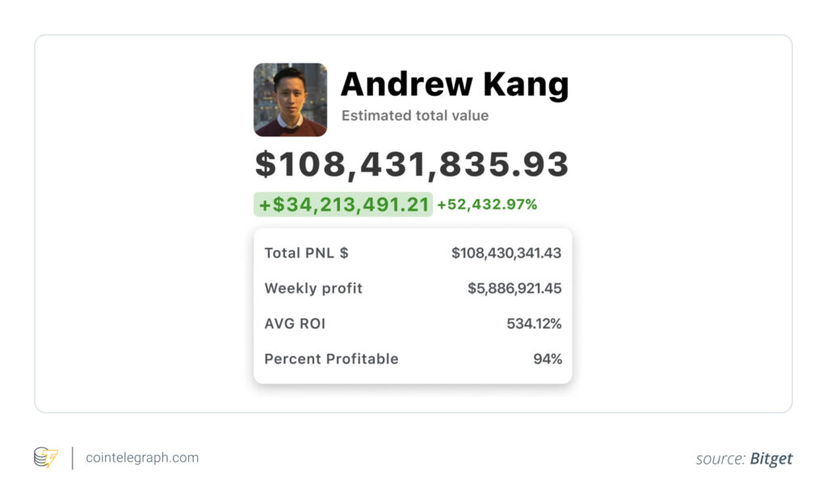Click the 534.12% ROI value
Viewport: 827px width, 504px height.
534,324
